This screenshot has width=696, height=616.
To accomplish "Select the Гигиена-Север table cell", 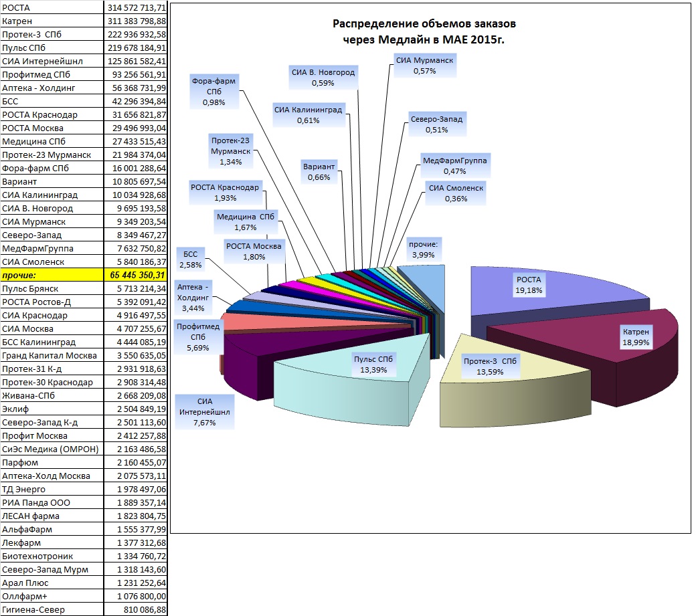I will point(52,609).
